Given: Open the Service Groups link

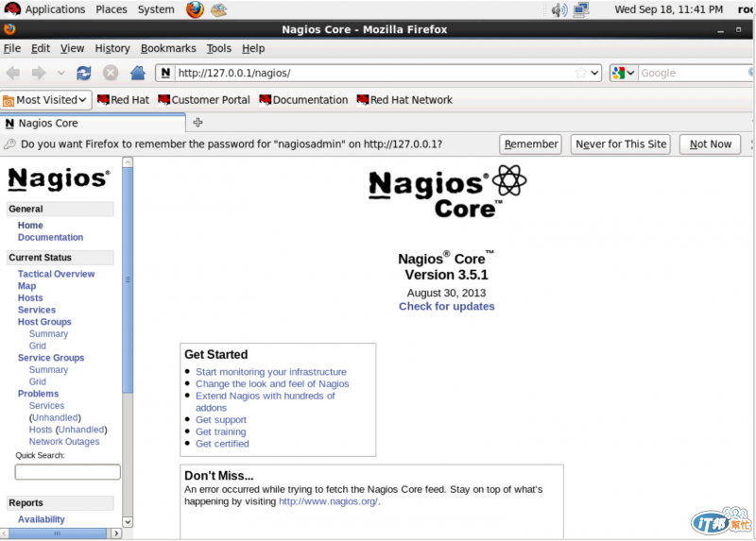Looking at the screenshot, I should tap(51, 358).
